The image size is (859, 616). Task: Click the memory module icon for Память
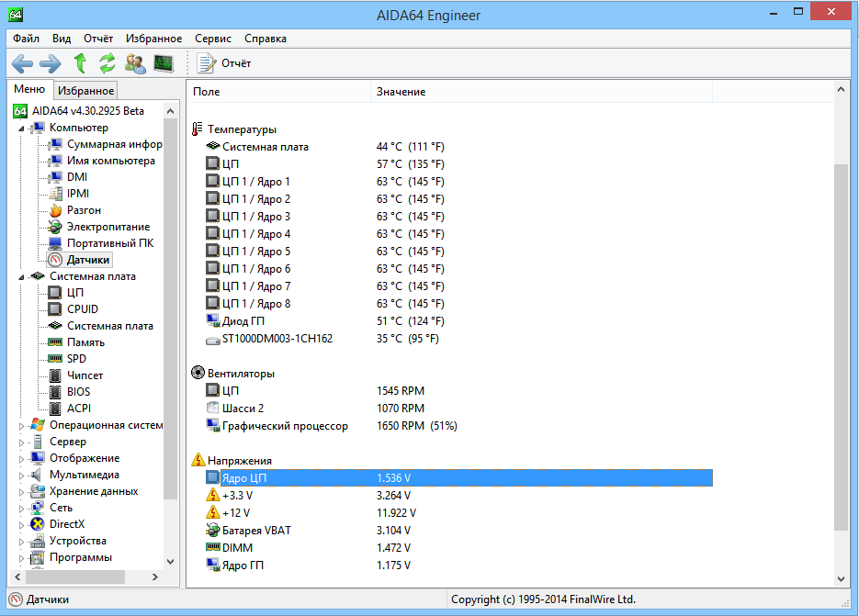tap(55, 342)
